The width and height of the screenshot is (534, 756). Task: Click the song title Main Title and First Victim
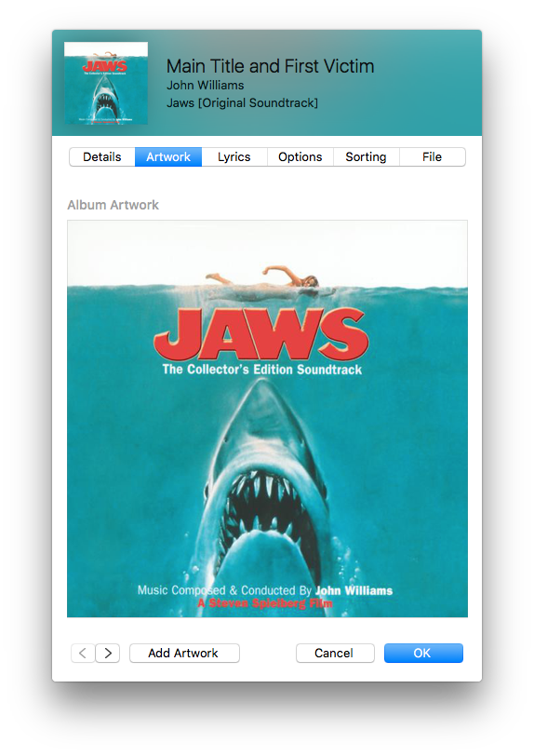271,66
